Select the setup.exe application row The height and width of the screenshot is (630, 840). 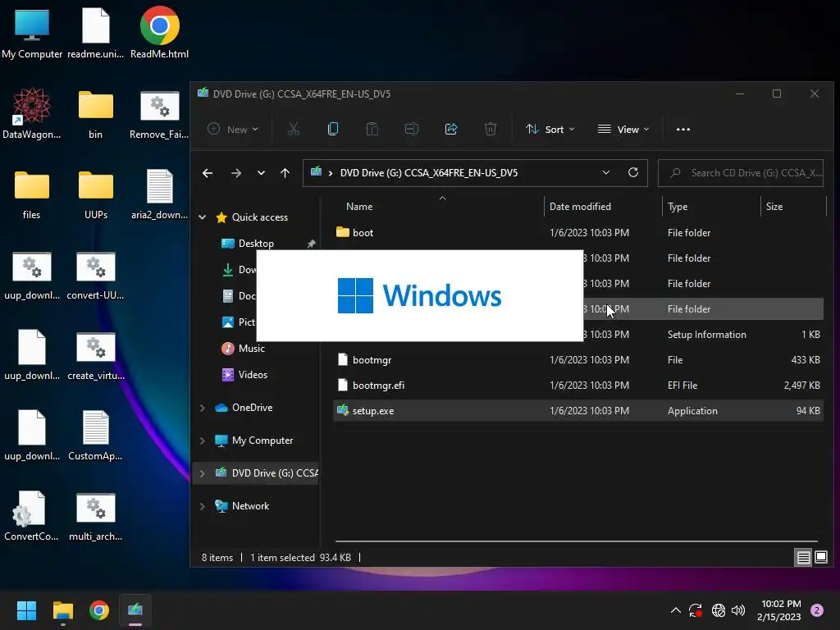[x=578, y=411]
